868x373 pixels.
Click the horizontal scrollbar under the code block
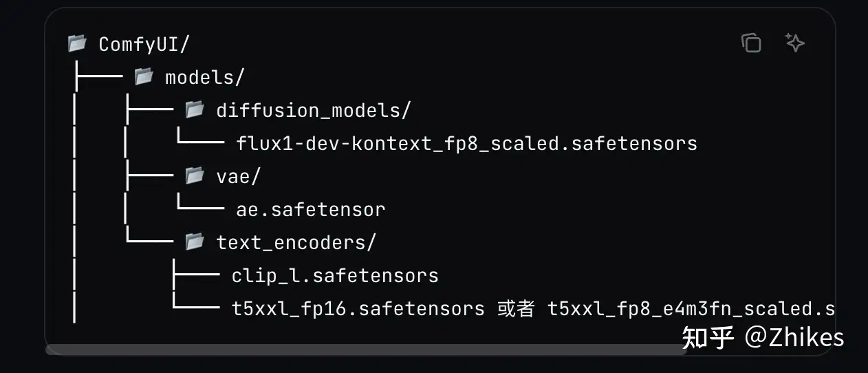(x=365, y=350)
